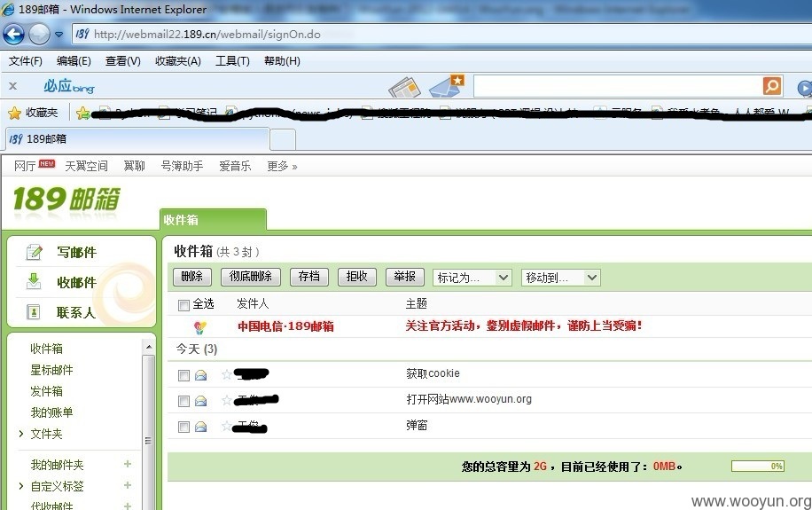The image size is (812, 510).
Task: Expand the 更多 » navigation menu
Action: coord(282,166)
